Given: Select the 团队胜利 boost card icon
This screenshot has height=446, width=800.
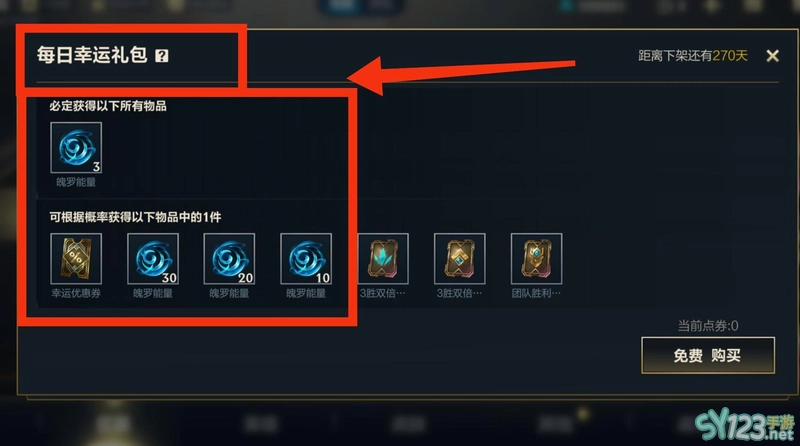Looking at the screenshot, I should point(536,259).
